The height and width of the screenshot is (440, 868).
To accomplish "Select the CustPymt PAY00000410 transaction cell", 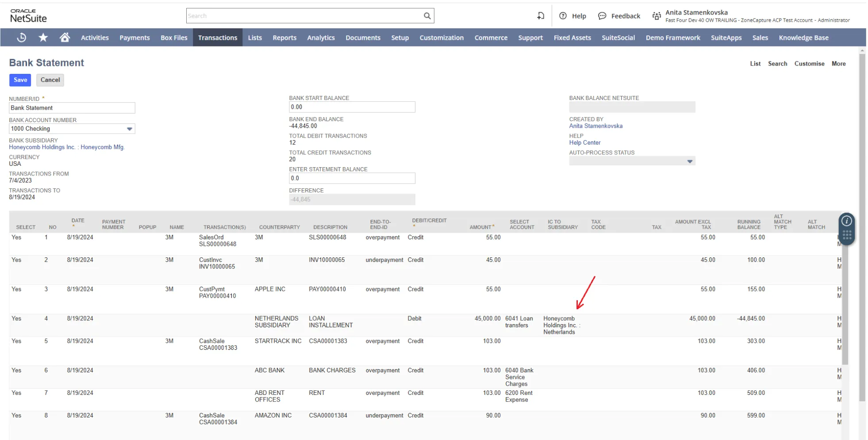I will 217,293.
